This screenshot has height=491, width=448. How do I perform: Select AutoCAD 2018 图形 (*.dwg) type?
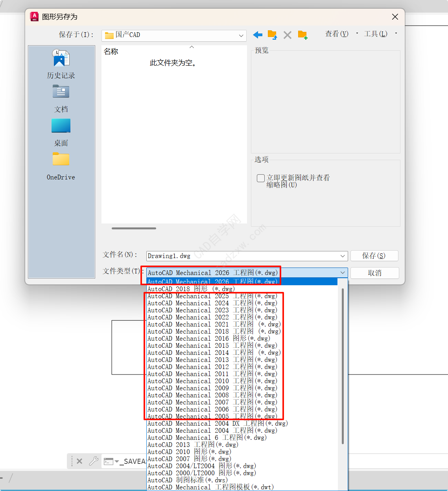[x=242, y=289]
